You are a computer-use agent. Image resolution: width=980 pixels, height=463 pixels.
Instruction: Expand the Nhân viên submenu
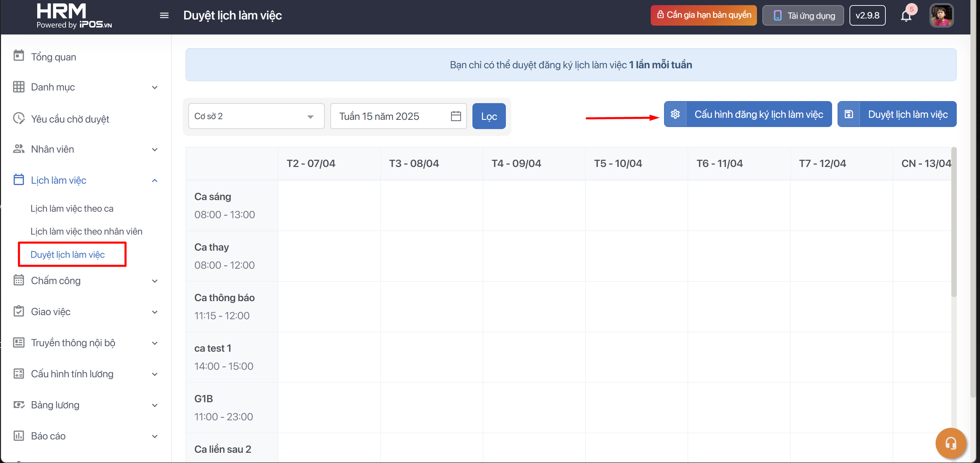click(154, 150)
